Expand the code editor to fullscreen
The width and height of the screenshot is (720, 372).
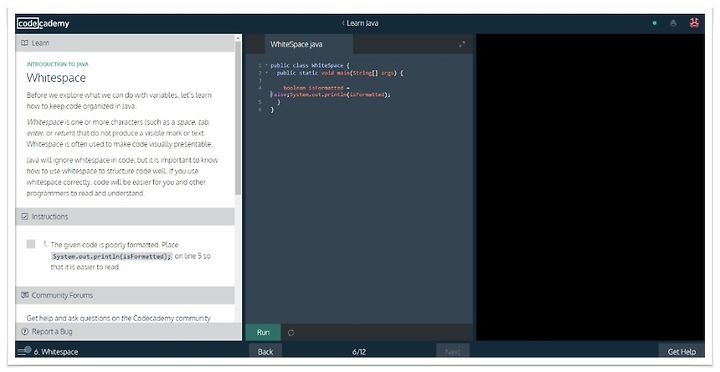(x=461, y=44)
